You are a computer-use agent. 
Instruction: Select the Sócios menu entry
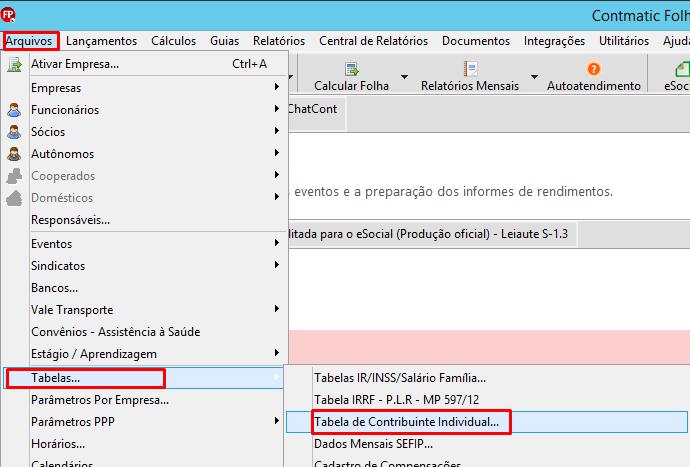pos(145,132)
